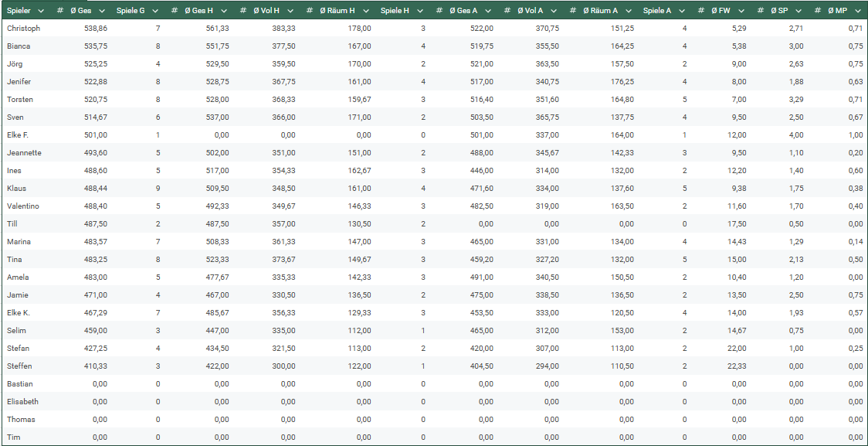
Task: Expand the Spiele G column chevron
Action: click(x=155, y=11)
